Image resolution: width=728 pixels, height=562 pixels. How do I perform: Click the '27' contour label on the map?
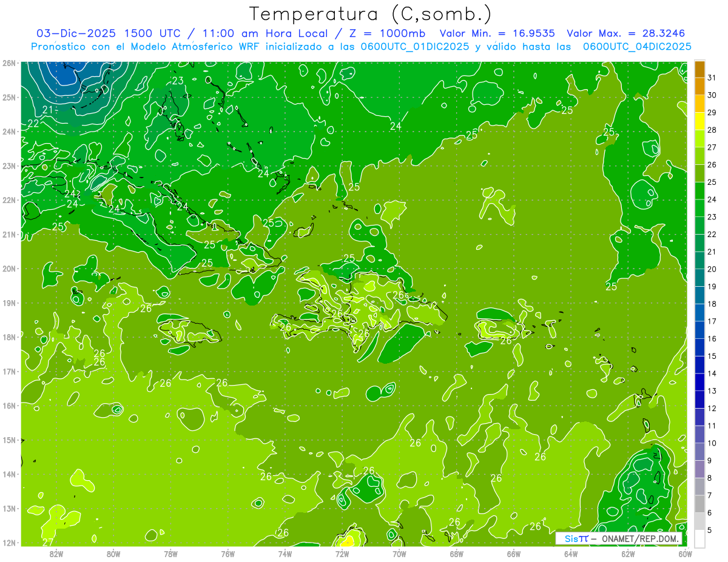(47, 541)
